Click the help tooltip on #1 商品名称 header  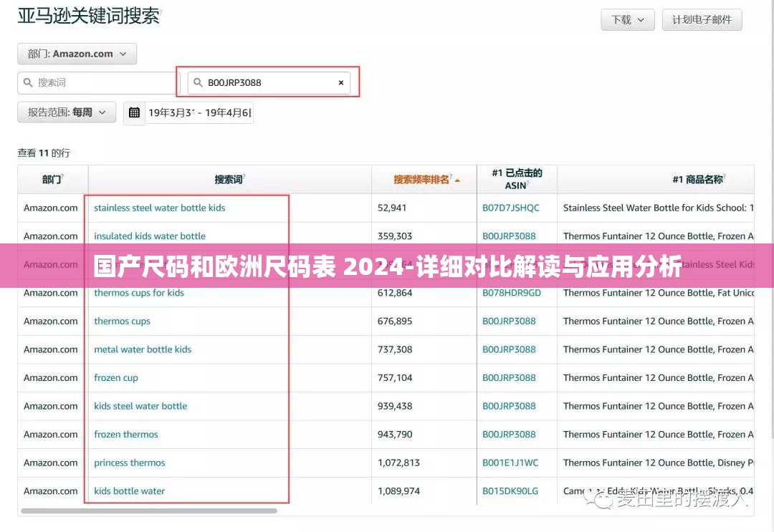(726, 176)
